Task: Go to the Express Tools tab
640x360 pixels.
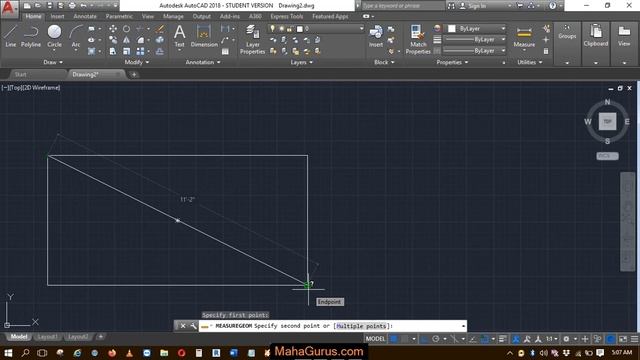Action: [287, 16]
